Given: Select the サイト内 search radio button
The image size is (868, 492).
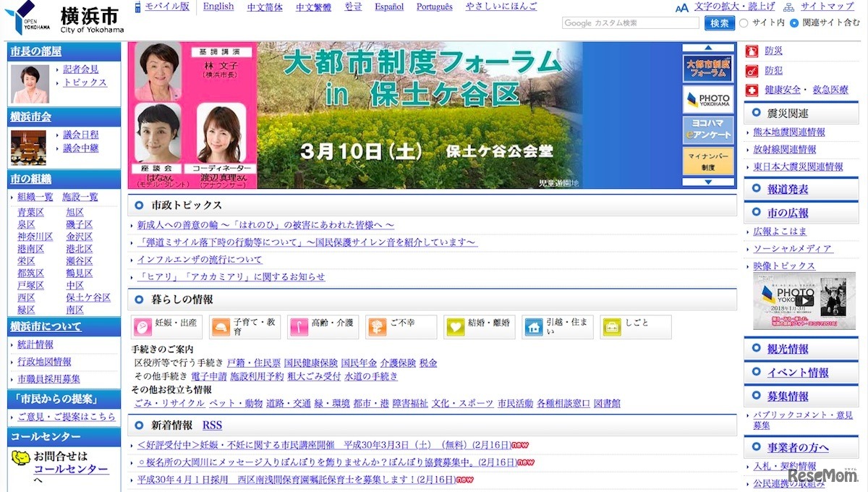Looking at the screenshot, I should click(744, 23).
